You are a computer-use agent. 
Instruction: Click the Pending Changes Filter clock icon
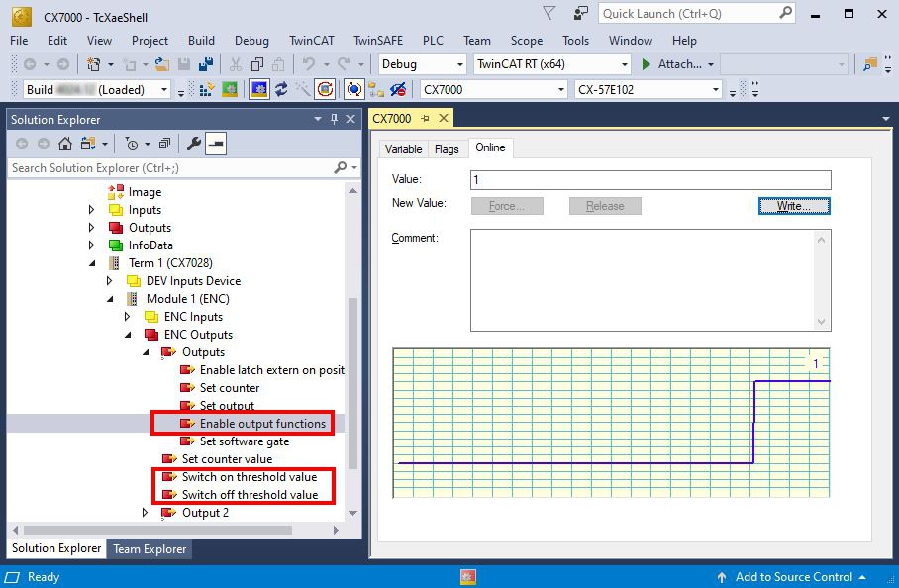132,144
